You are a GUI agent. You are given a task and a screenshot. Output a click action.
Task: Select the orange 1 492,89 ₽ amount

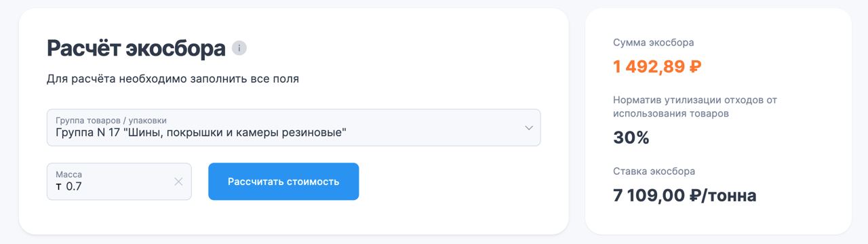(657, 67)
